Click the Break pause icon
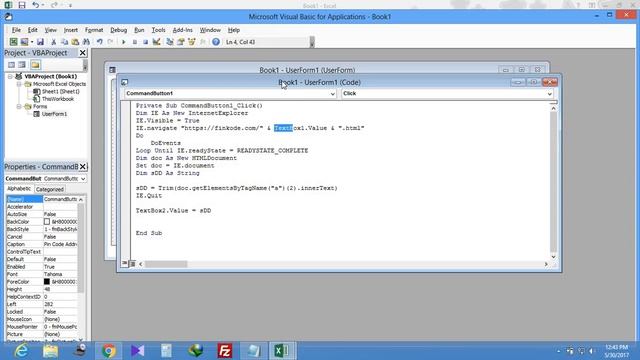Viewport: 640px width, 360px height. [134, 42]
